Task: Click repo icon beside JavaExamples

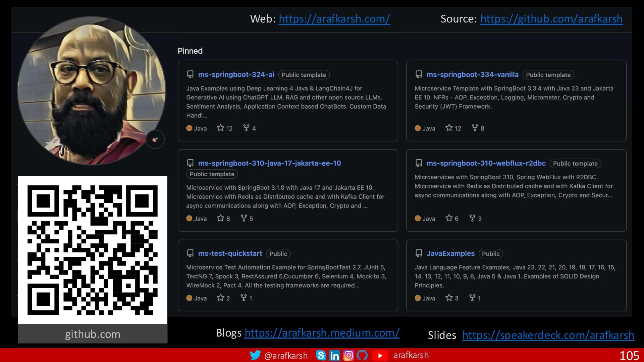Action: [x=419, y=253]
